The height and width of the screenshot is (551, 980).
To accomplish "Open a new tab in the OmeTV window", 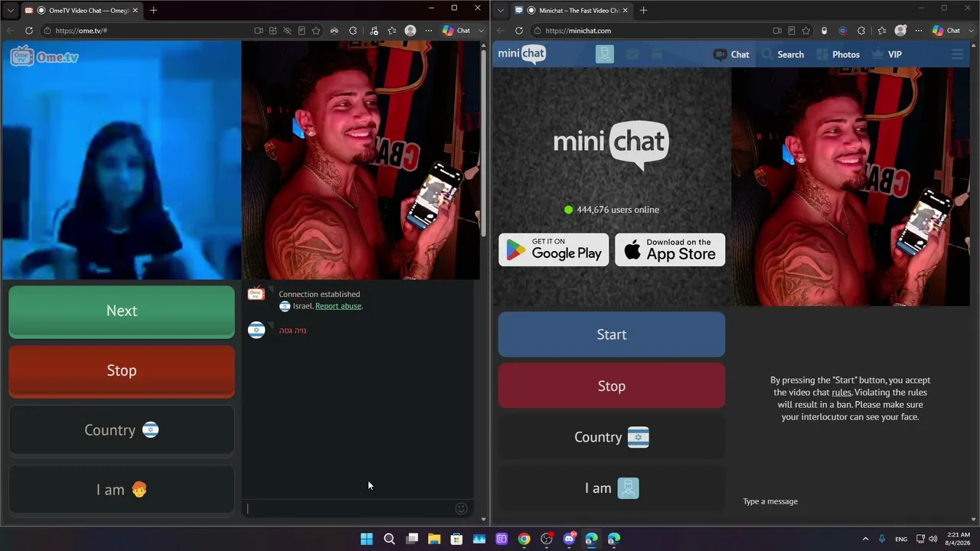I will coord(153,10).
